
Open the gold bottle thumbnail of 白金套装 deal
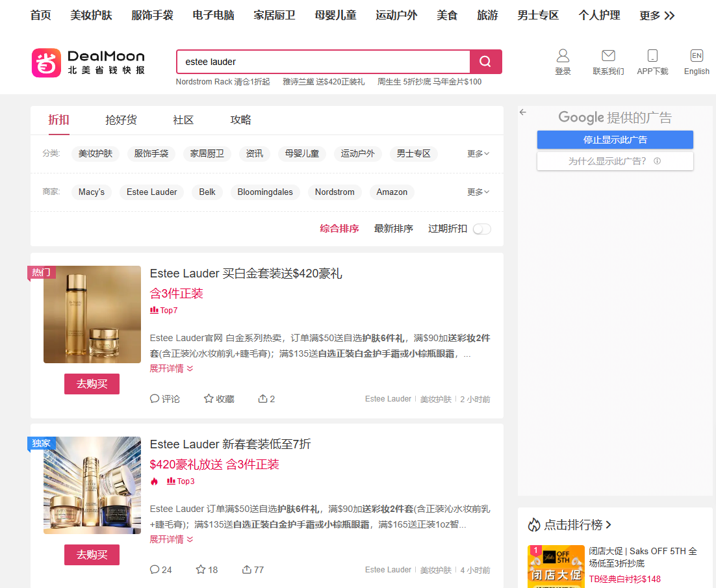[x=92, y=314]
